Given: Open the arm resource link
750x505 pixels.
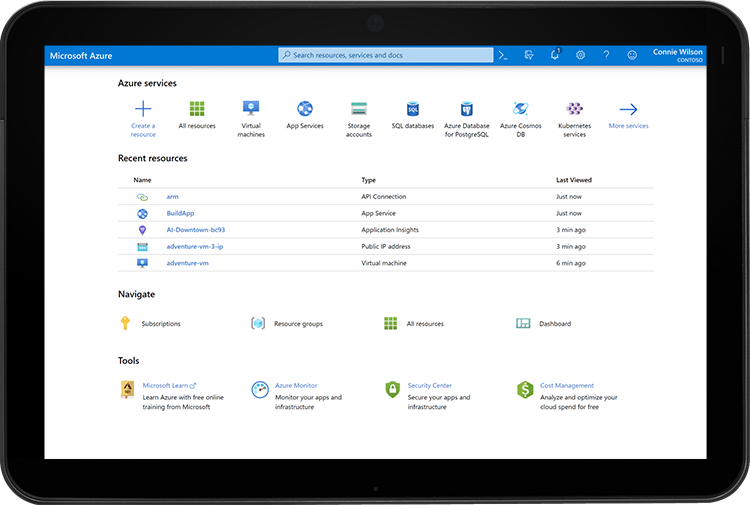Looking at the screenshot, I should (x=172, y=197).
